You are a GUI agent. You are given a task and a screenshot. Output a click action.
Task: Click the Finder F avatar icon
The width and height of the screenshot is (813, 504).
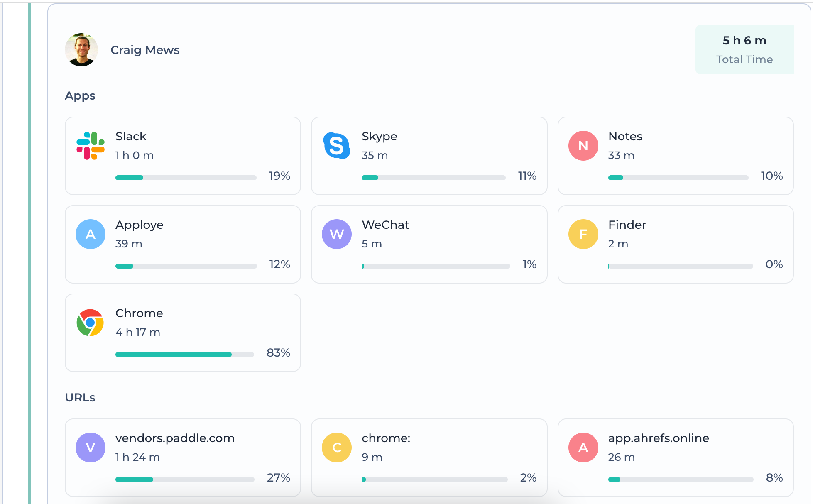pos(583,234)
